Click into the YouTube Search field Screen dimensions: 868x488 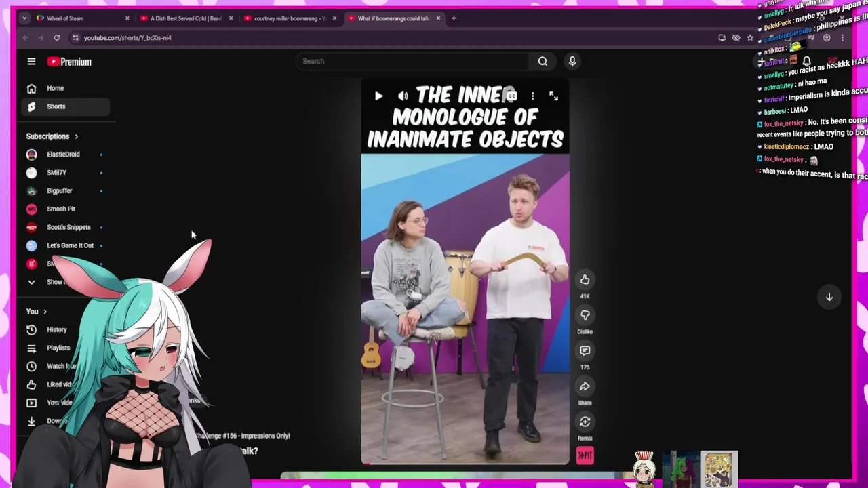click(x=412, y=61)
